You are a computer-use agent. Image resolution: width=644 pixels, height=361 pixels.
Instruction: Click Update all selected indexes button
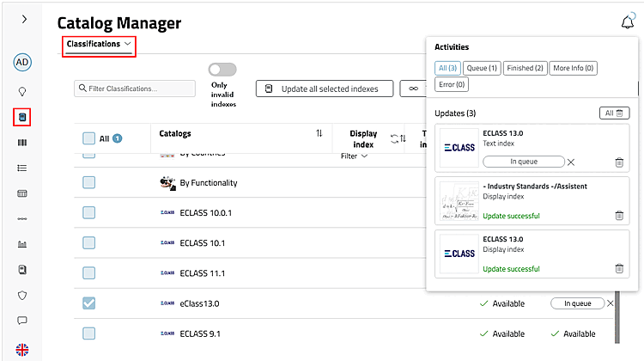tap(324, 88)
